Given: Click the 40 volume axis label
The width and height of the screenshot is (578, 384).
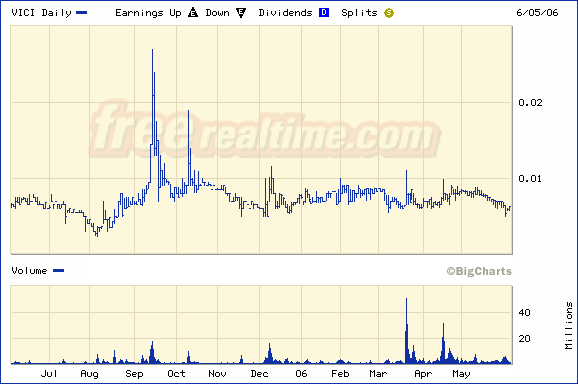Looking at the screenshot, I should pos(524,313).
